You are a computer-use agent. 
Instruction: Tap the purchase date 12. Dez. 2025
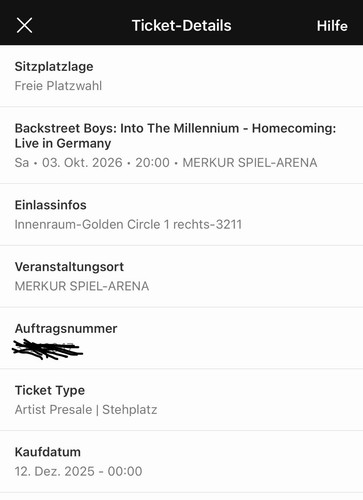click(55, 471)
